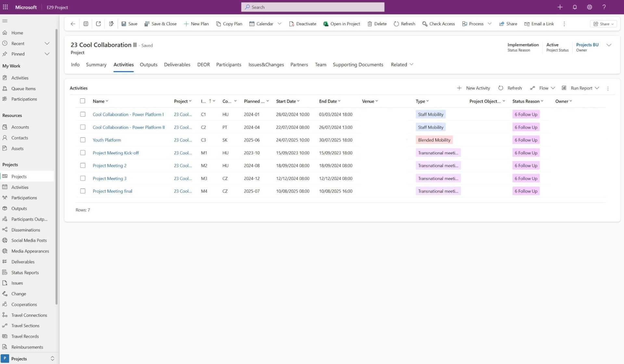The width and height of the screenshot is (624, 364).
Task: Collapse the sidebar using hamburger icon
Action: point(5,21)
